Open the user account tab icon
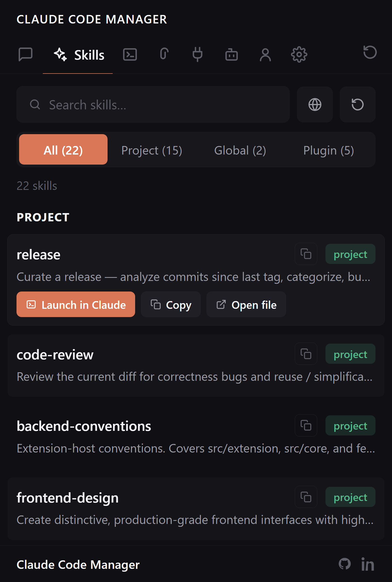The image size is (392, 582). coord(265,54)
